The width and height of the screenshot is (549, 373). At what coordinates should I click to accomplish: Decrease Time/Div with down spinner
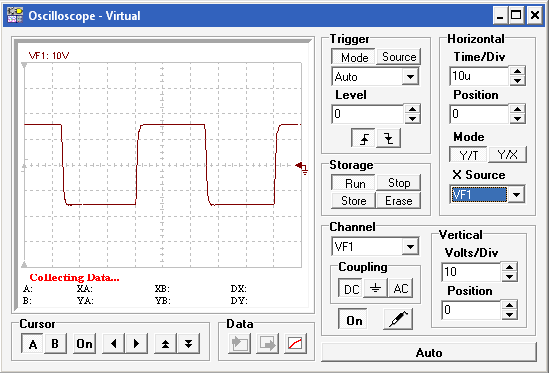[517, 81]
